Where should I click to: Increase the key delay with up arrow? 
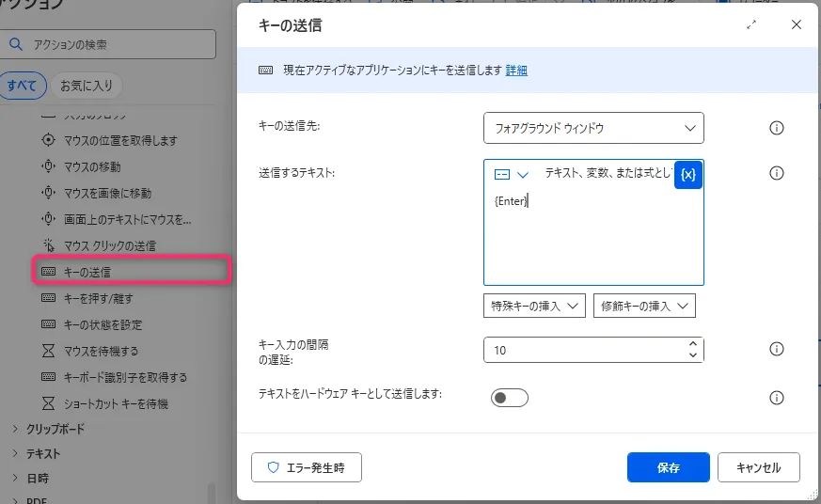pos(693,343)
